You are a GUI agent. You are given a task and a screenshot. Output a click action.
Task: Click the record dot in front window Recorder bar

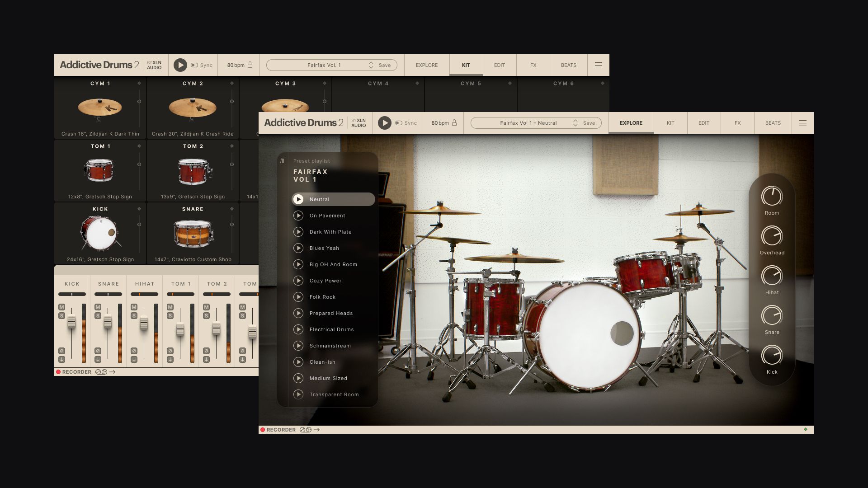pos(263,430)
